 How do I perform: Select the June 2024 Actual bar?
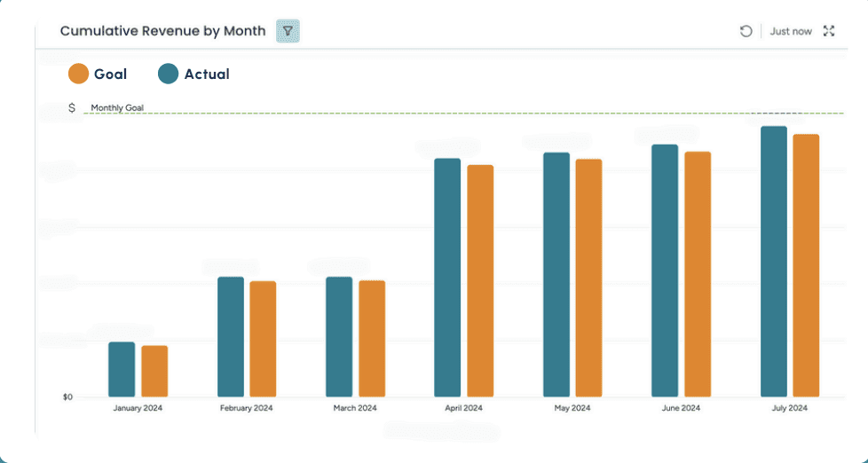tap(665, 271)
